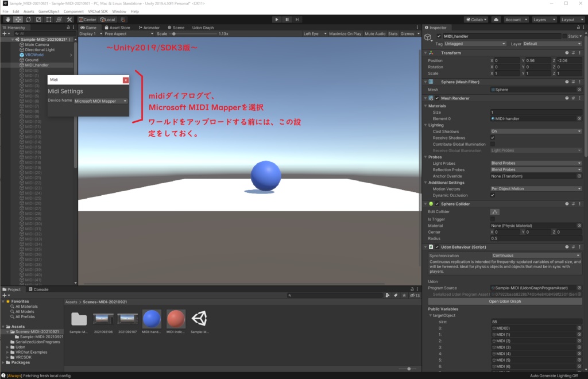Toggle the Static checkbox
The height and width of the screenshot is (379, 588).
564,36
